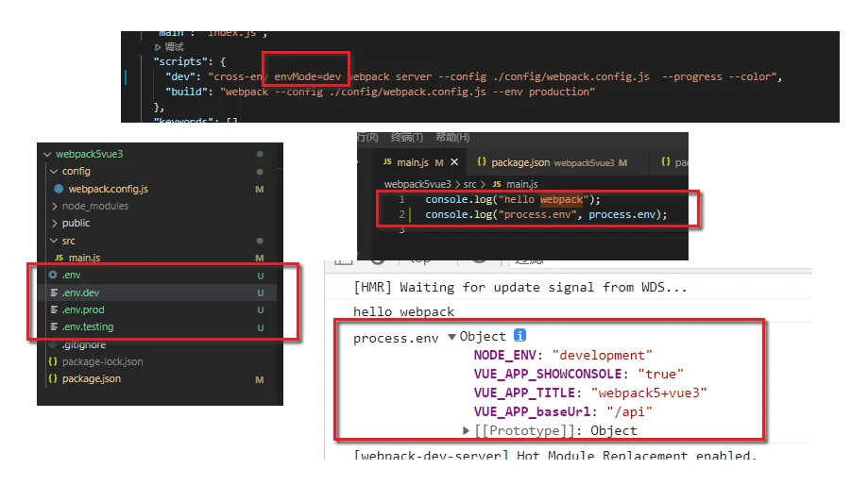
Task: Click the VUE_APP_baseUrl property
Action: (532, 411)
